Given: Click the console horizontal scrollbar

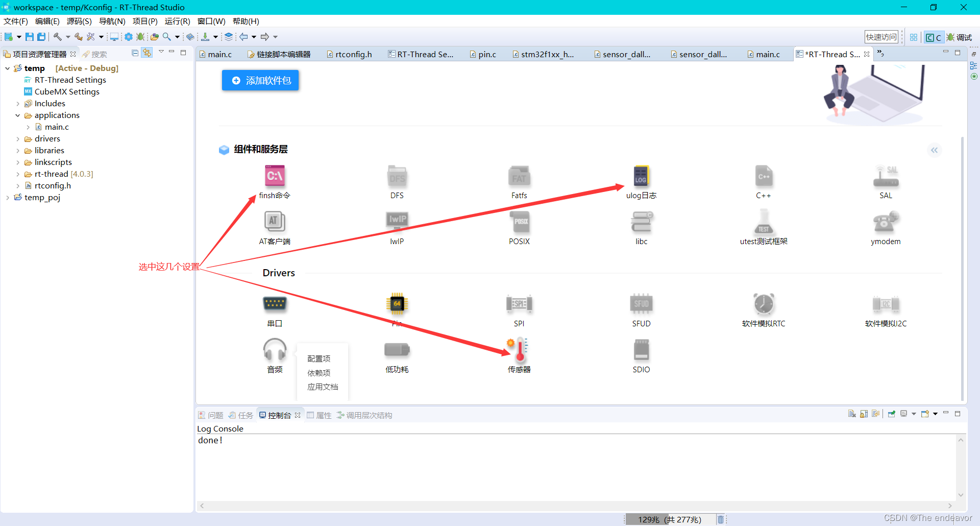Looking at the screenshot, I should (576, 506).
